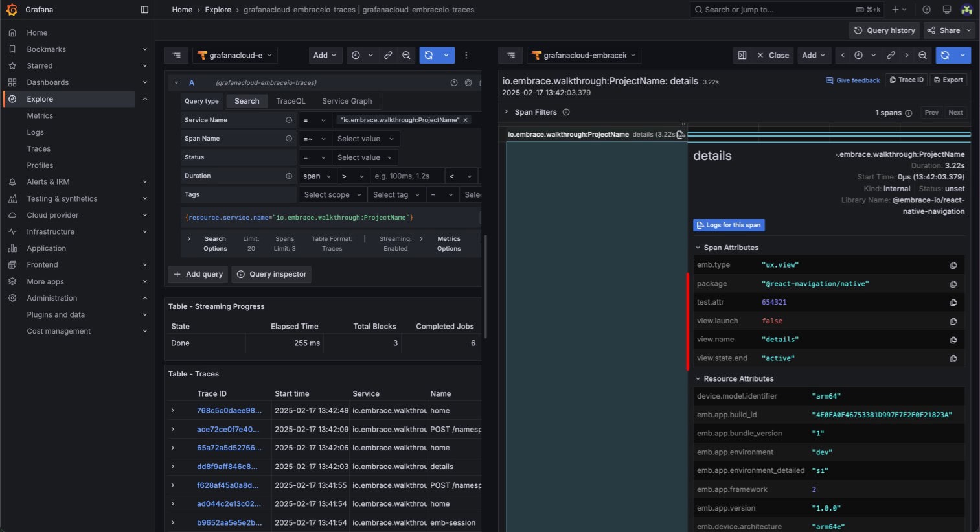The width and height of the screenshot is (980, 532).
Task: Click the Export button
Action: tap(948, 80)
